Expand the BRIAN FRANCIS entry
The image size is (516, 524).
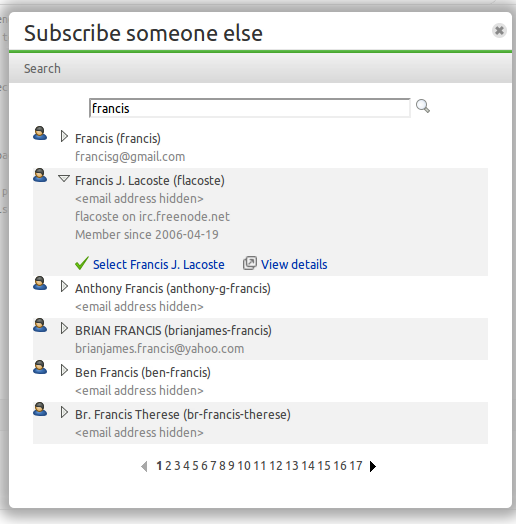tap(64, 329)
